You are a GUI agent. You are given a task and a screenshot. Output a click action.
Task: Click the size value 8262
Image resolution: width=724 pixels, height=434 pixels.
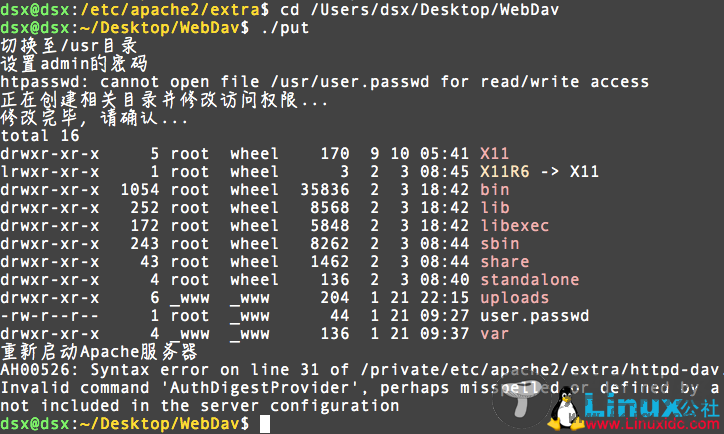(x=329, y=243)
